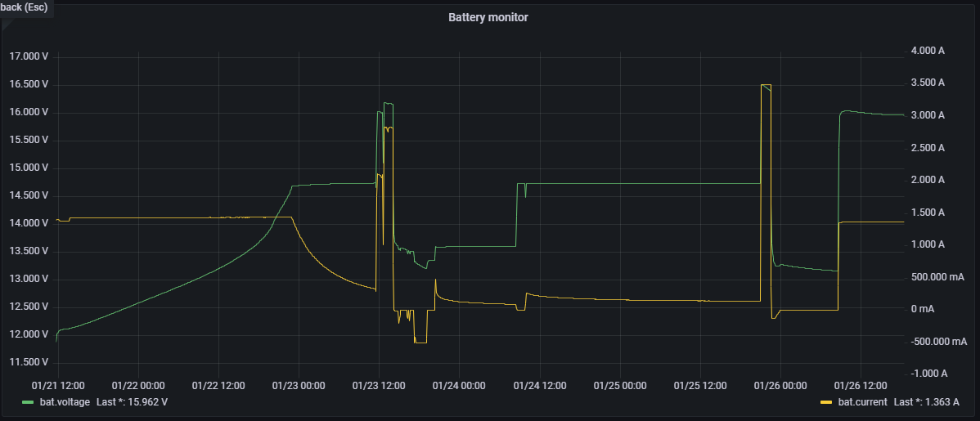Image resolution: width=980 pixels, height=421 pixels.
Task: Click the yellow bat.current color swatch
Action: click(x=826, y=402)
